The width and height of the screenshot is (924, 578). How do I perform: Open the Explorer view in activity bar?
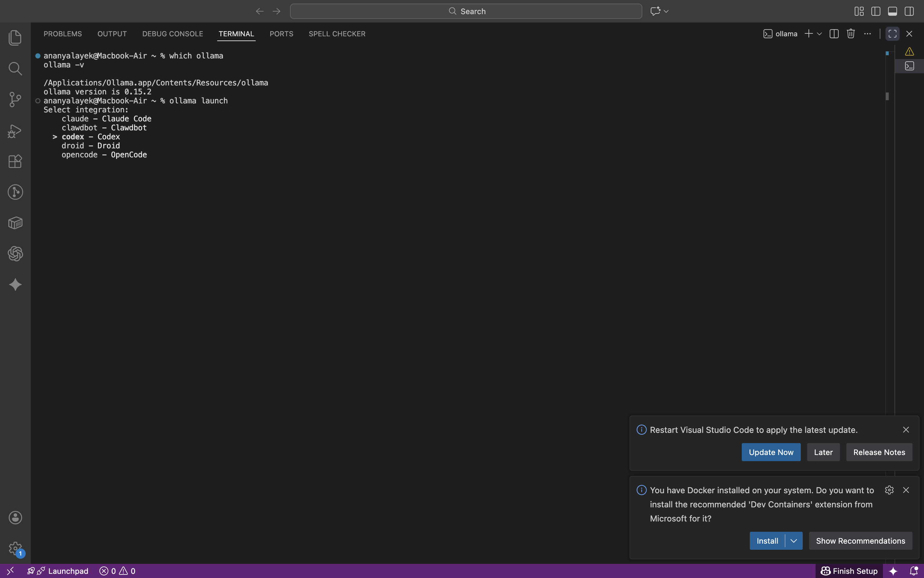point(15,38)
